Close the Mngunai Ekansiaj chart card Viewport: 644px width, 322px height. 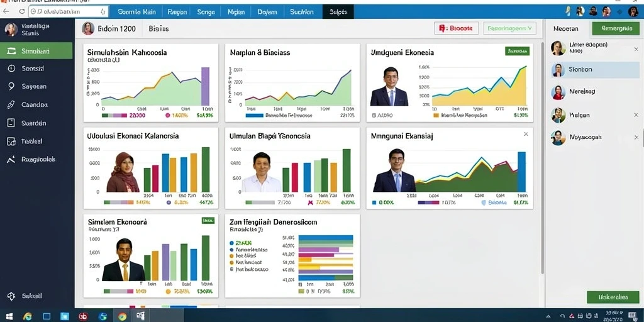click(x=526, y=134)
